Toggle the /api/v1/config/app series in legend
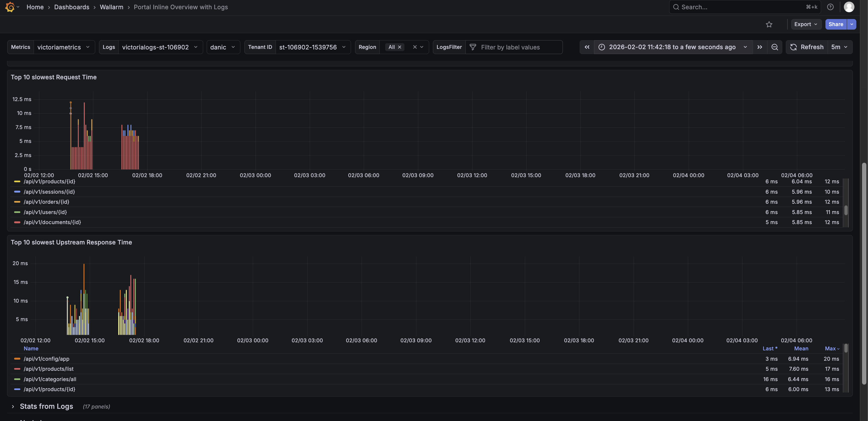The image size is (868, 421). (x=46, y=359)
